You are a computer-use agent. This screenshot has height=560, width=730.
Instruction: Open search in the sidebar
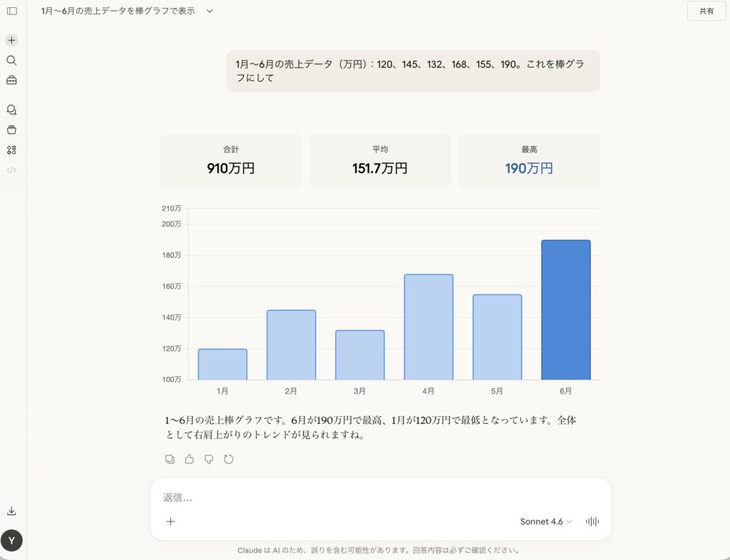tap(11, 61)
